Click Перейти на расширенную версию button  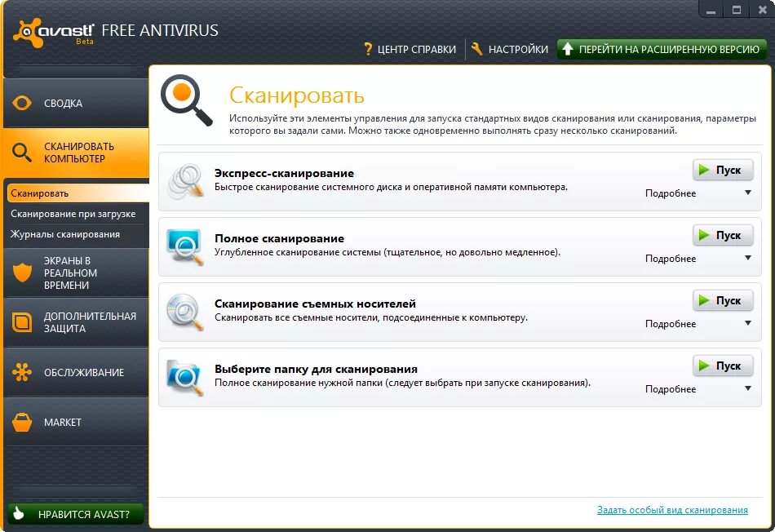(662, 49)
